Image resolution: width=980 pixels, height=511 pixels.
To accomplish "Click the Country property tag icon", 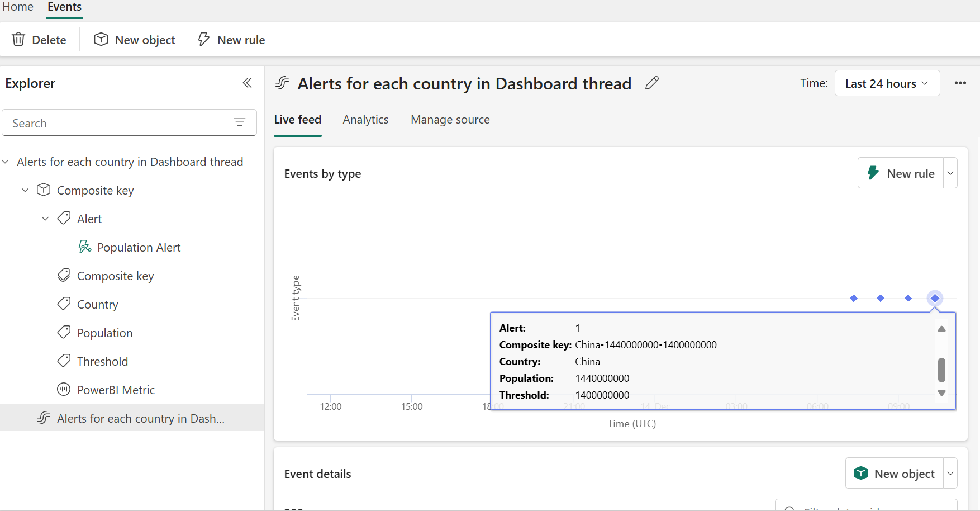I will [x=64, y=304].
